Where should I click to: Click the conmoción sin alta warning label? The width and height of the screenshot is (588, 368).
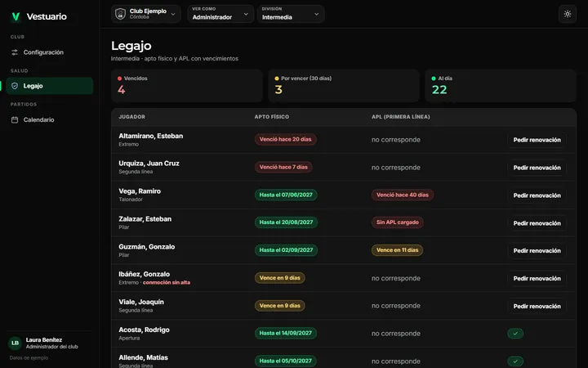tap(167, 282)
